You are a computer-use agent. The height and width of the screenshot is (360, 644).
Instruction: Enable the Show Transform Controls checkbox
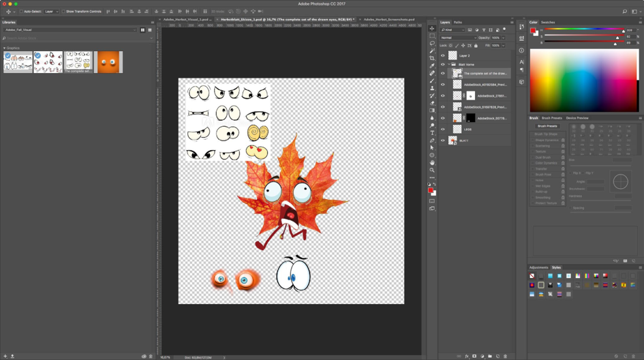point(63,12)
